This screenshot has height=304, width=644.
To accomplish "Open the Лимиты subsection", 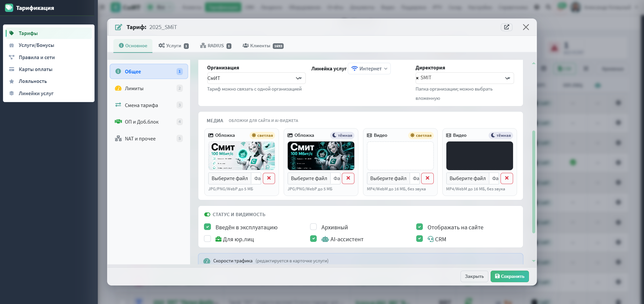I will 149,88.
